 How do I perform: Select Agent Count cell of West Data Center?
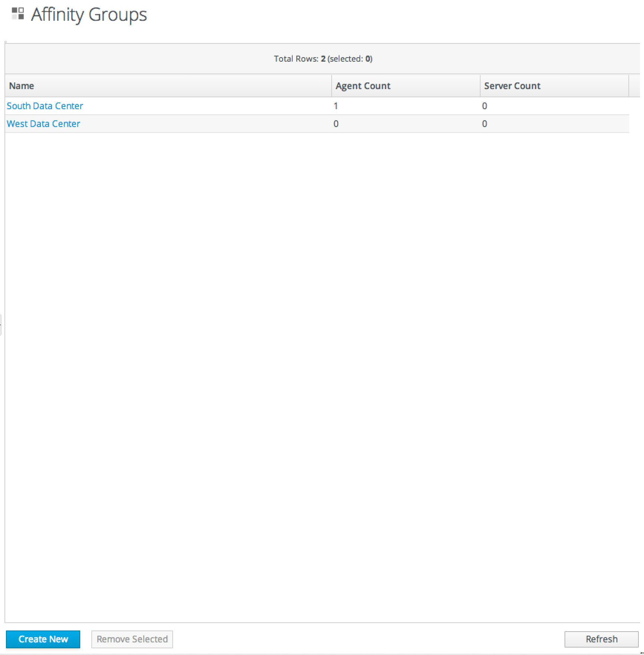click(406, 124)
